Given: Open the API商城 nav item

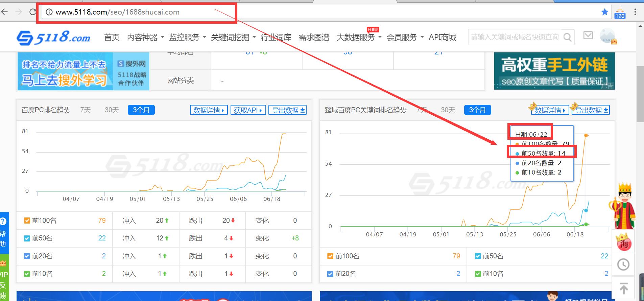Looking at the screenshot, I should click(442, 37).
